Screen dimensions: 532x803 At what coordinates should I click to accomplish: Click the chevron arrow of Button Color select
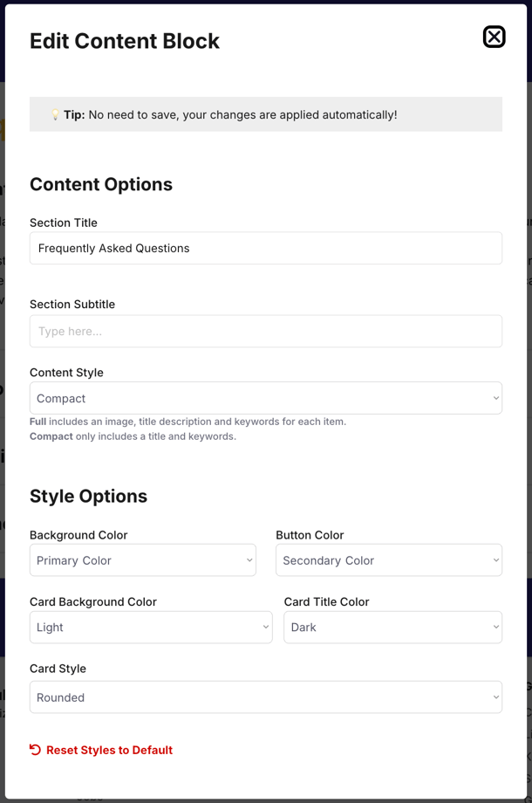click(495, 560)
